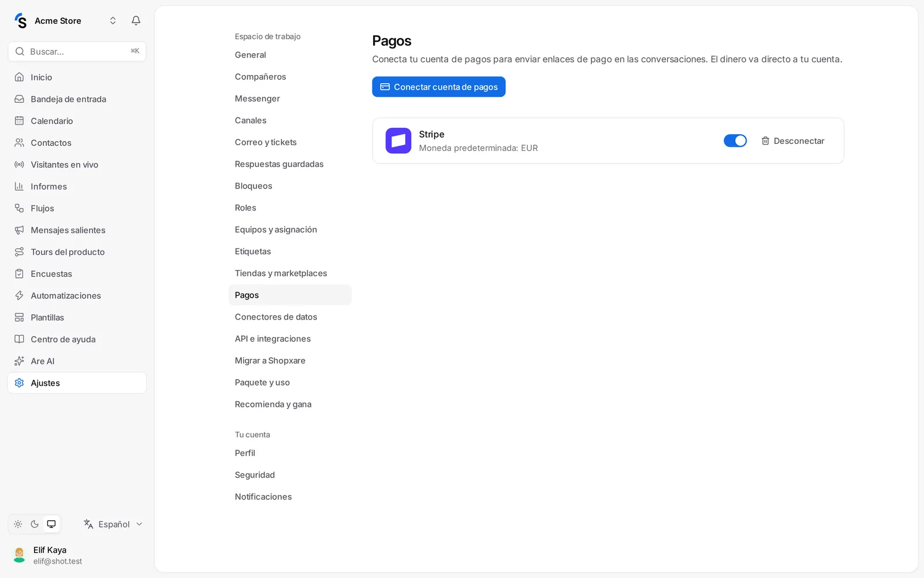Select the Mensajes salientes megaphone icon

[19, 230]
